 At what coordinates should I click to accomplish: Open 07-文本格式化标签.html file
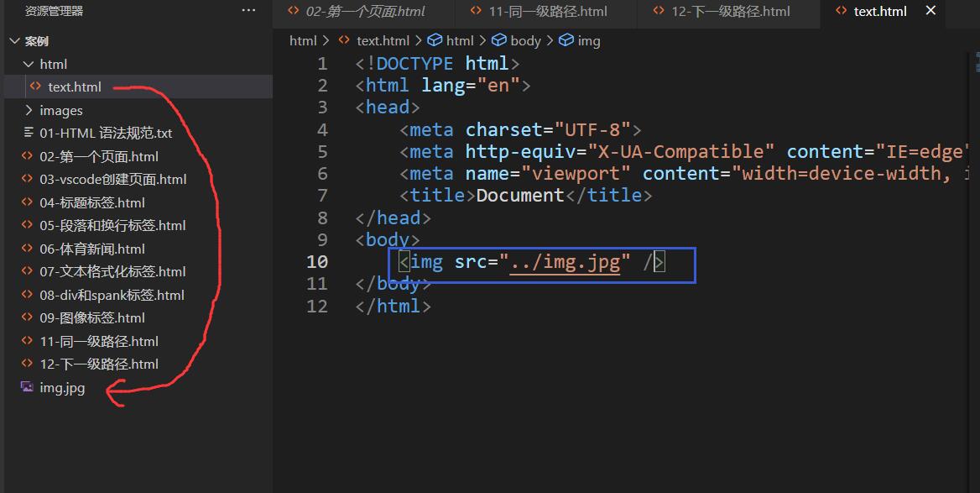112,272
